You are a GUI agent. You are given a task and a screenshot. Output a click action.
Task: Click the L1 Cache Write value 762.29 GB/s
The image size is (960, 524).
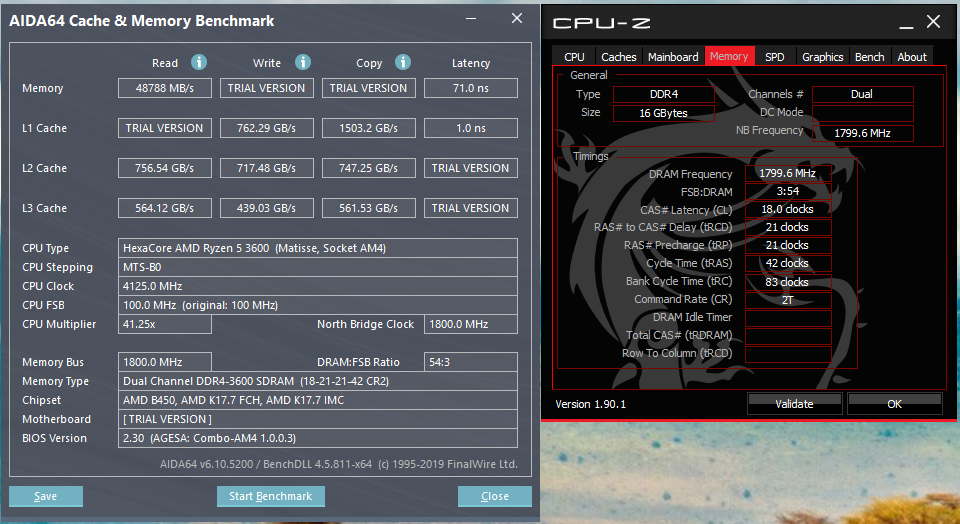tap(266, 128)
